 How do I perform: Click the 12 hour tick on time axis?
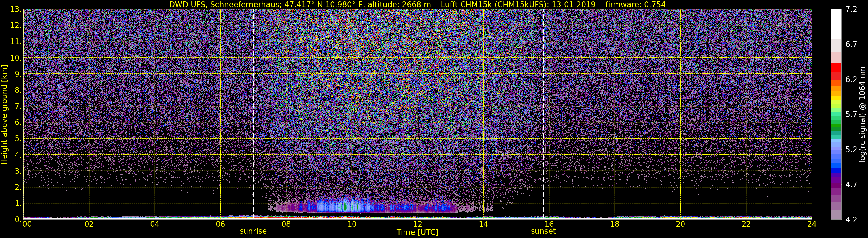point(417,224)
